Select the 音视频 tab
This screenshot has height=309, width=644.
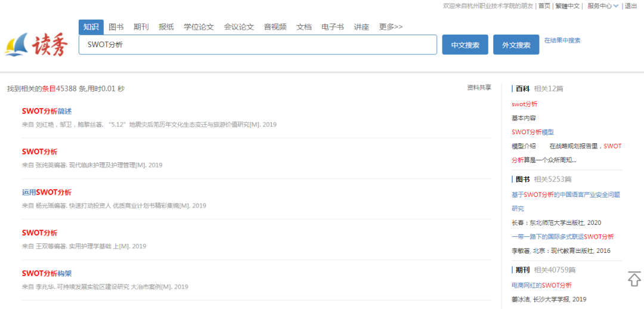275,27
